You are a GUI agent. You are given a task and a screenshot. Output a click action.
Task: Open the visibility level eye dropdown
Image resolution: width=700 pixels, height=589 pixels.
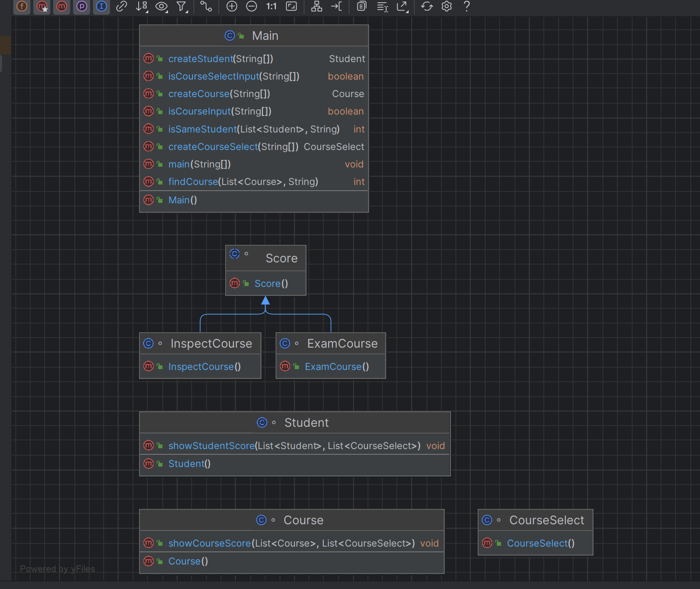(161, 7)
